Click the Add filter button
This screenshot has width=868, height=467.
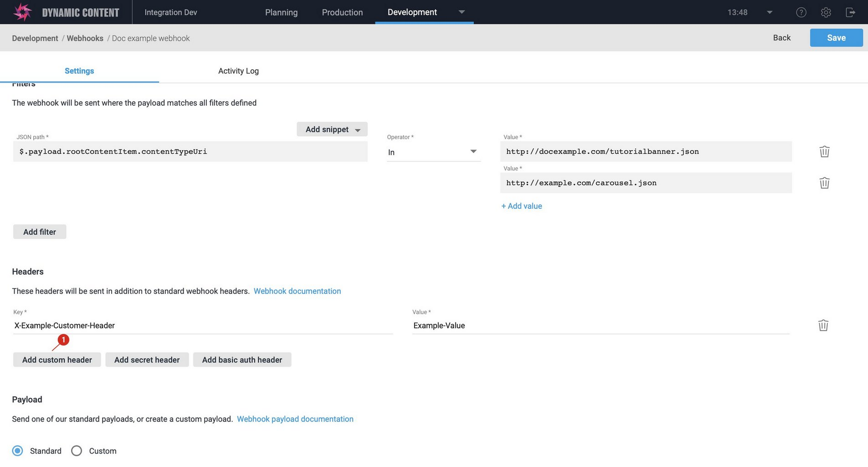click(x=40, y=232)
